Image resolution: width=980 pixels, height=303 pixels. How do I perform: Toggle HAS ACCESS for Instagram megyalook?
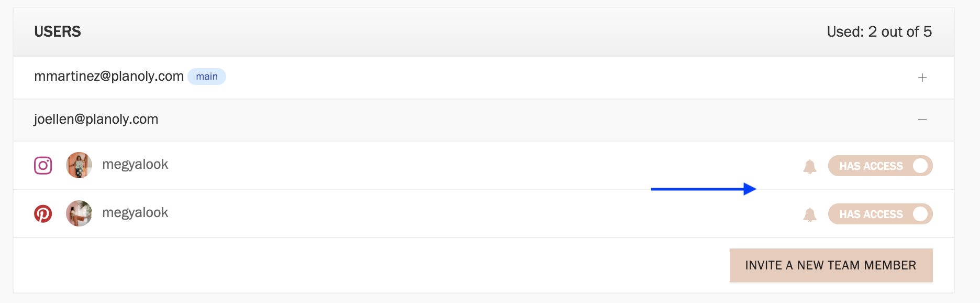880,166
